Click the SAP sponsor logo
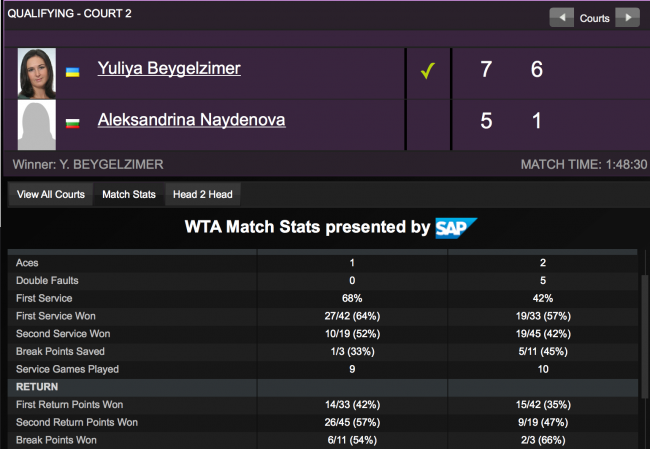 tap(456, 228)
